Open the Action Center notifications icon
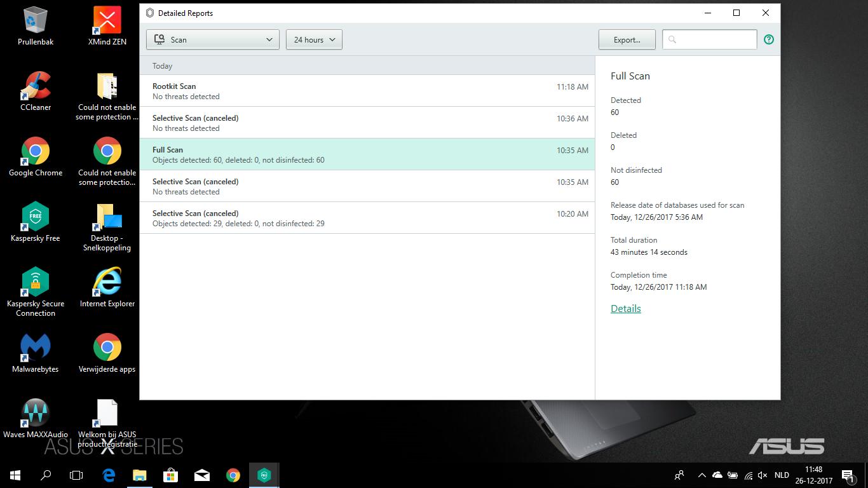The height and width of the screenshot is (488, 868). pyautogui.click(x=847, y=475)
